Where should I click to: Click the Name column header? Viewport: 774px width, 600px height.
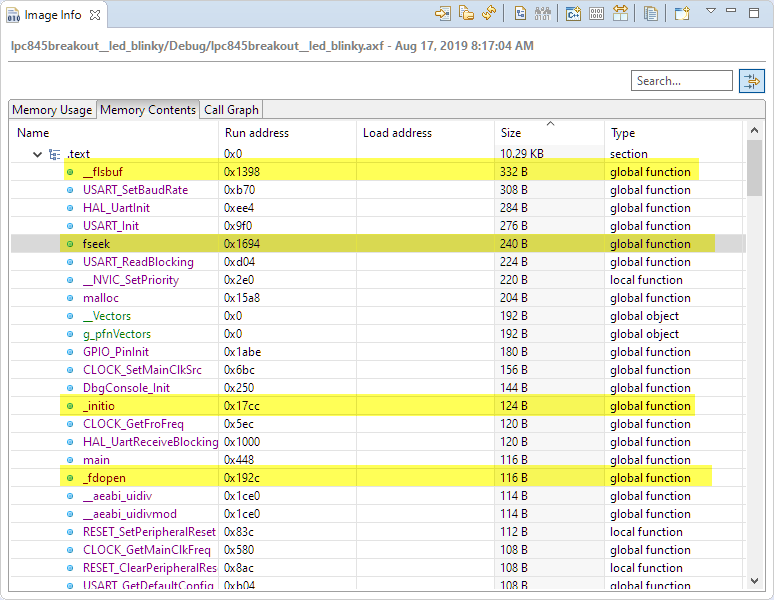tap(33, 133)
